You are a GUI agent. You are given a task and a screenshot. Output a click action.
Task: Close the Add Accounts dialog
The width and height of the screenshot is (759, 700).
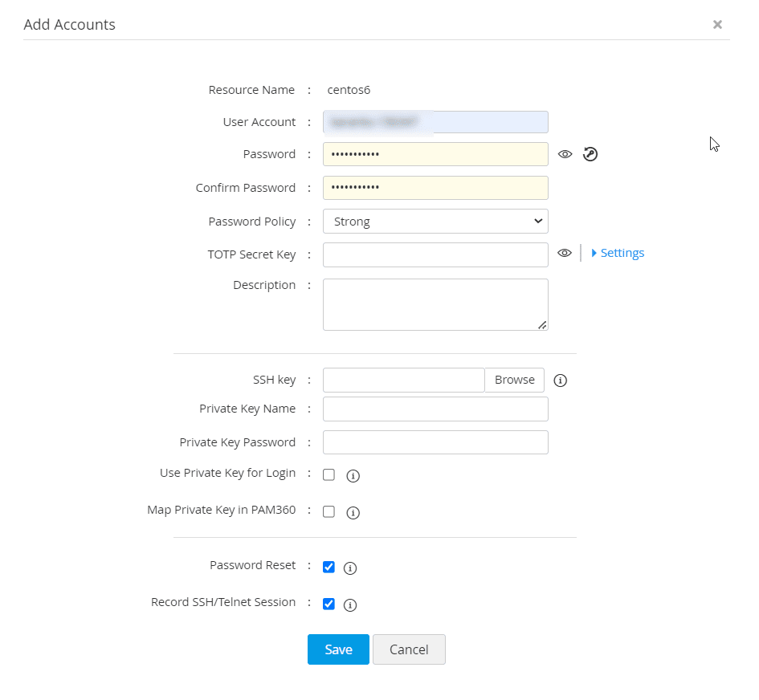click(x=717, y=25)
